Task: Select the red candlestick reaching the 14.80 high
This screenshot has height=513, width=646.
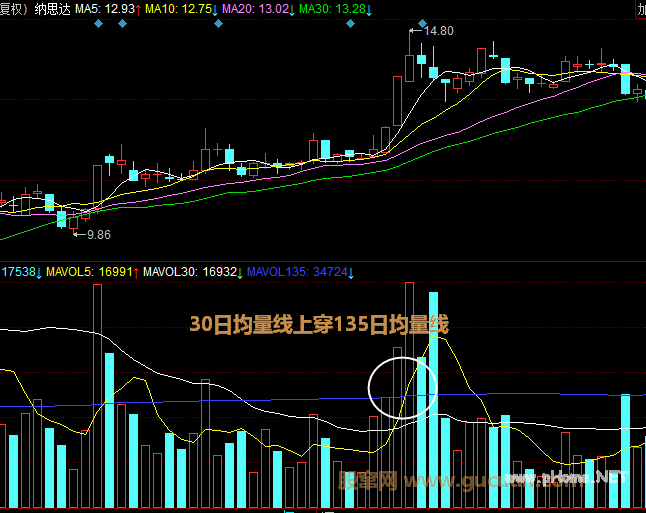Action: click(x=410, y=68)
